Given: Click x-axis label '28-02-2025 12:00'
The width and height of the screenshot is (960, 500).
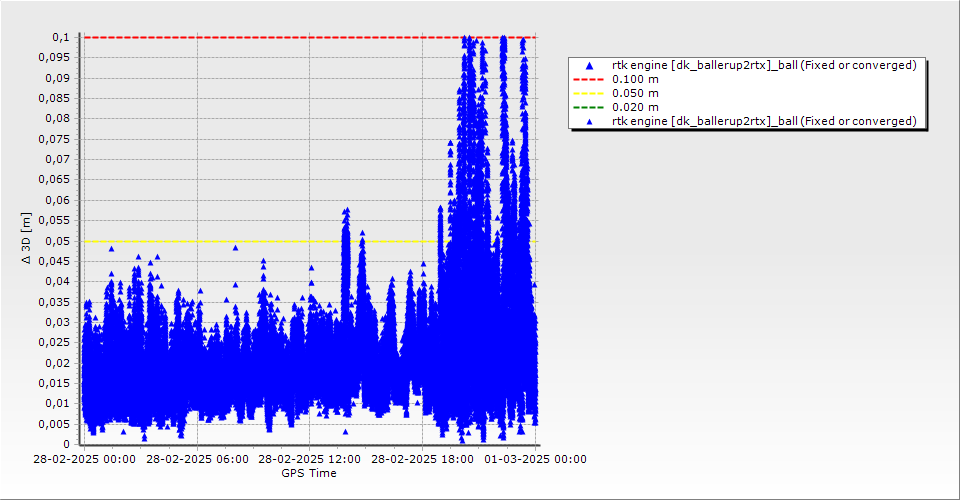Looking at the screenshot, I should (310, 459).
